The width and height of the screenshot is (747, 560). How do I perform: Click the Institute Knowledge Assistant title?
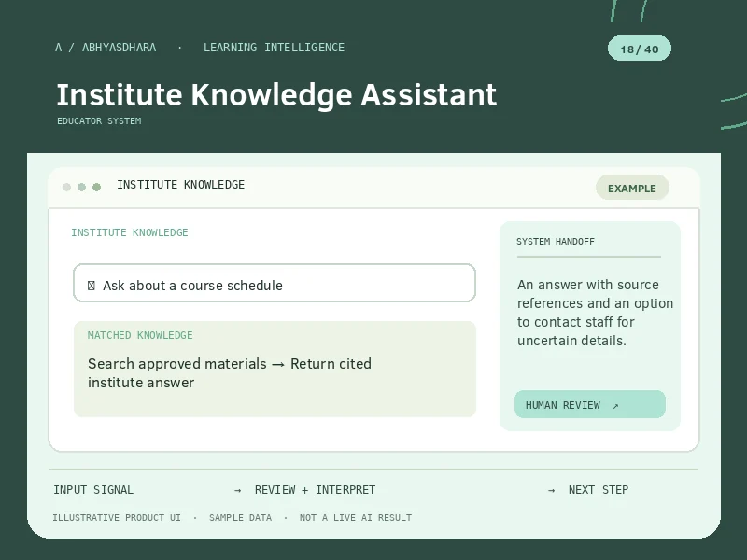[x=276, y=94]
